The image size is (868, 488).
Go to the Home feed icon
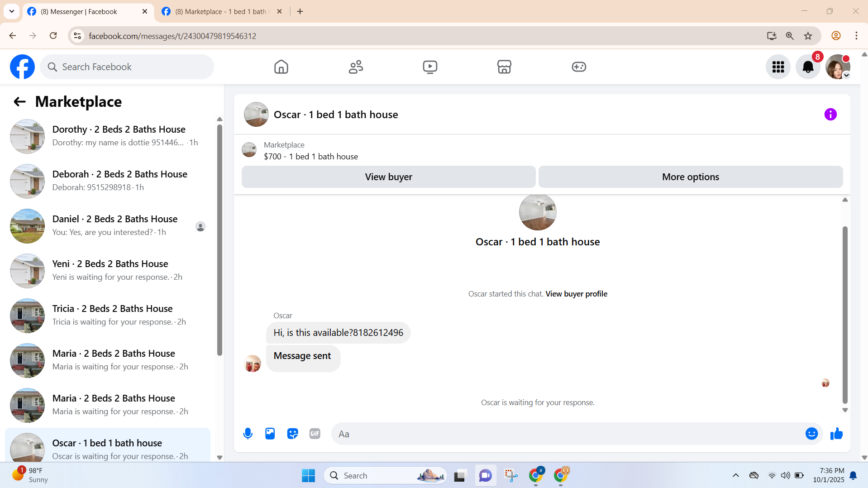281,67
